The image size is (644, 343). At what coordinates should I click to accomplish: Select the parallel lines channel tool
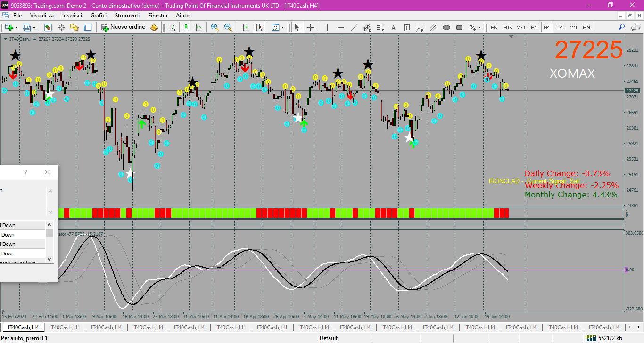pyautogui.click(x=433, y=27)
